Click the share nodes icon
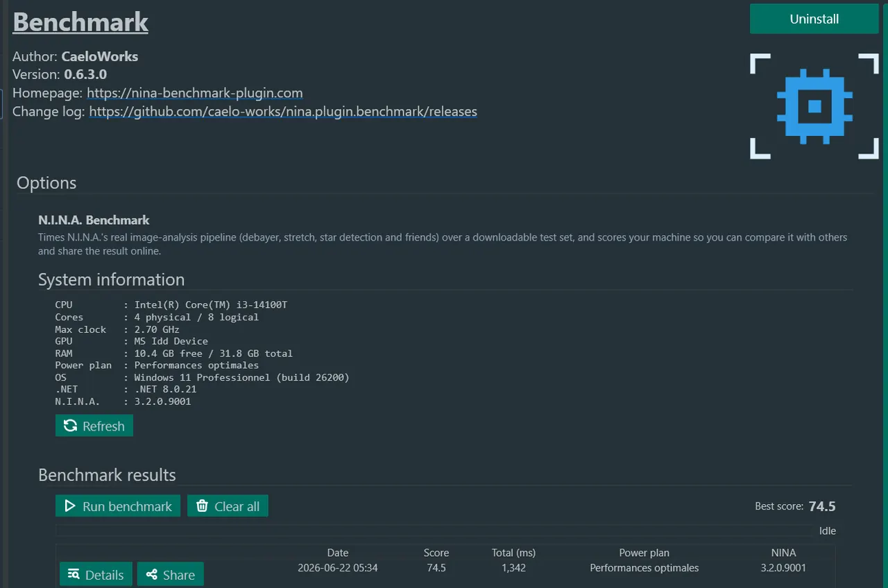 [x=151, y=574]
